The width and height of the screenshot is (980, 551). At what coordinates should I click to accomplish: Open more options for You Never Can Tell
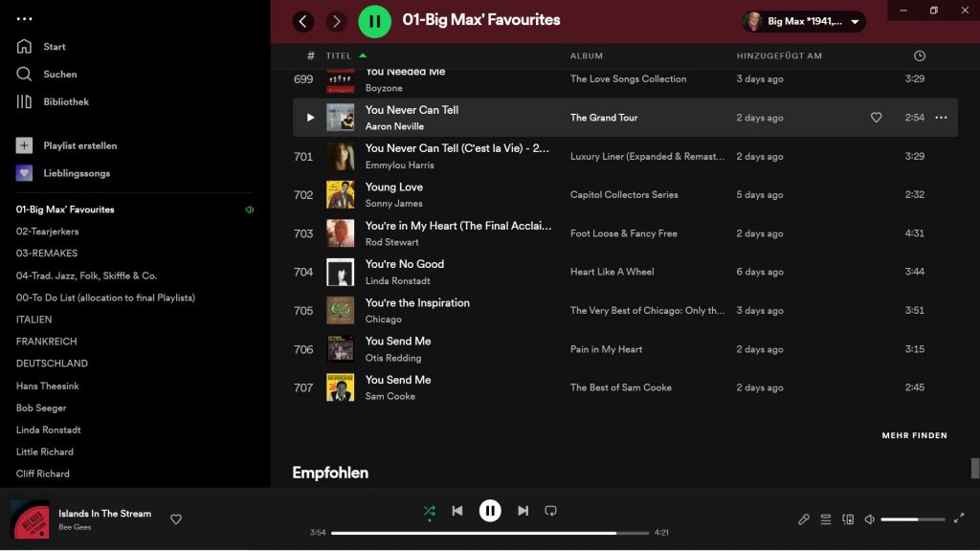[x=941, y=118]
